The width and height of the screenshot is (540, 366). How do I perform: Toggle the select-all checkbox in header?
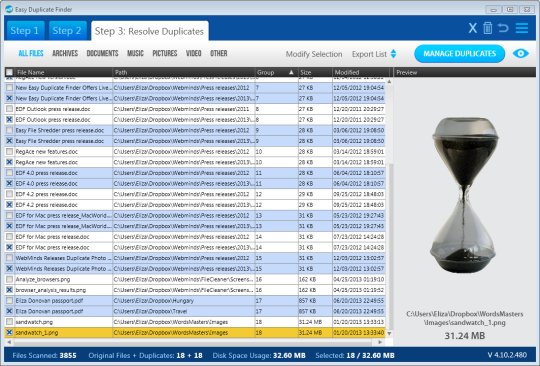[x=9, y=72]
